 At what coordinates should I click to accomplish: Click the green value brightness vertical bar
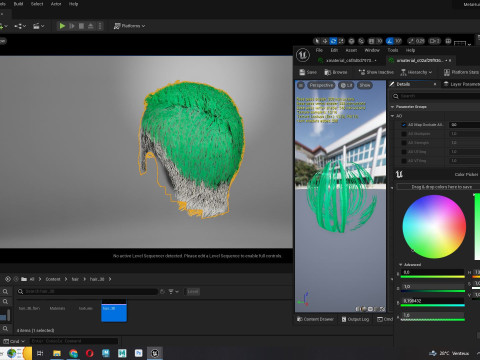[x=477, y=227]
